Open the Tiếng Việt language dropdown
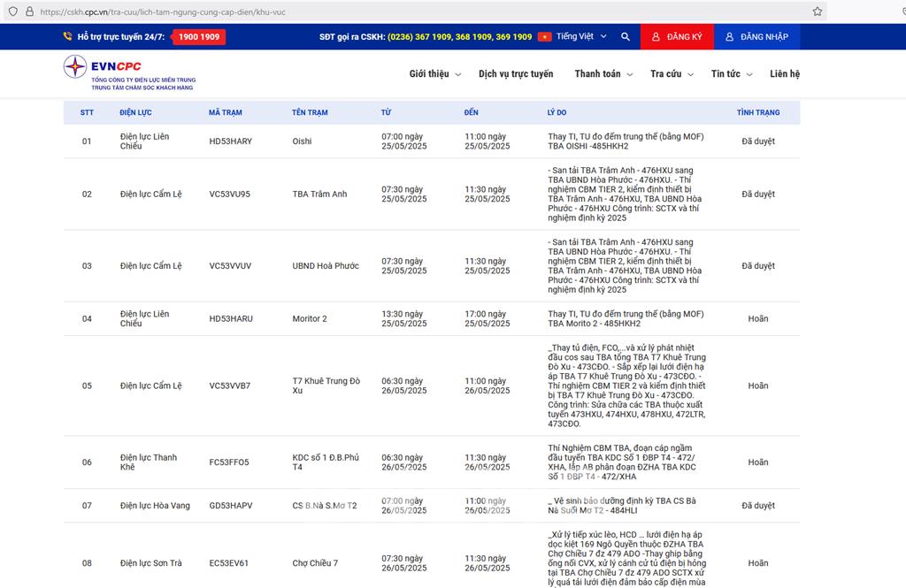Viewport: 906px width, 588px height. tap(581, 37)
